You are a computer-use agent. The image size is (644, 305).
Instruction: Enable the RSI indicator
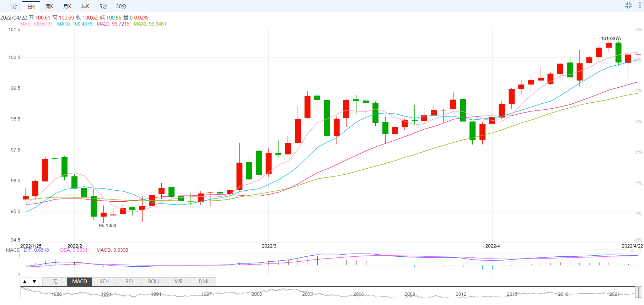click(x=129, y=282)
